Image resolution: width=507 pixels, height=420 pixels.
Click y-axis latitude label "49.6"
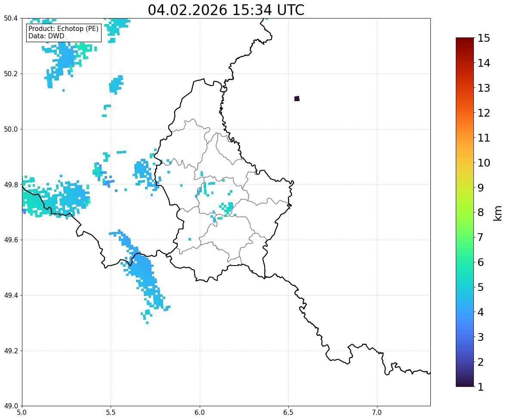click(11, 240)
